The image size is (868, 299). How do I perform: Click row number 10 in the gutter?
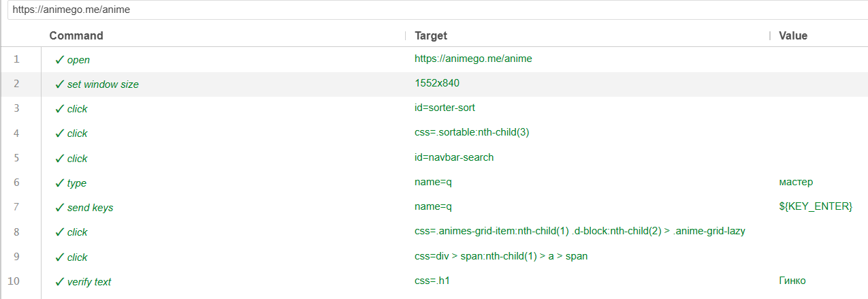point(16,281)
